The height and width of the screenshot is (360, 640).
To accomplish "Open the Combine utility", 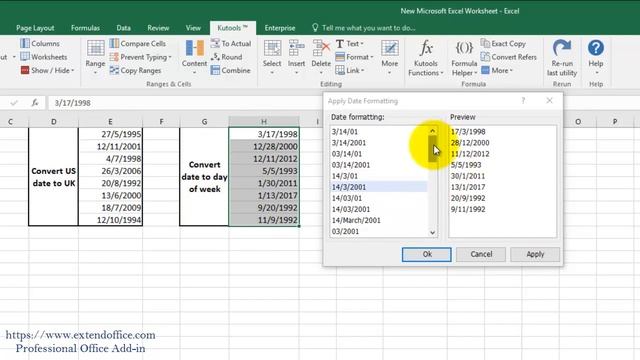I will 231,70.
